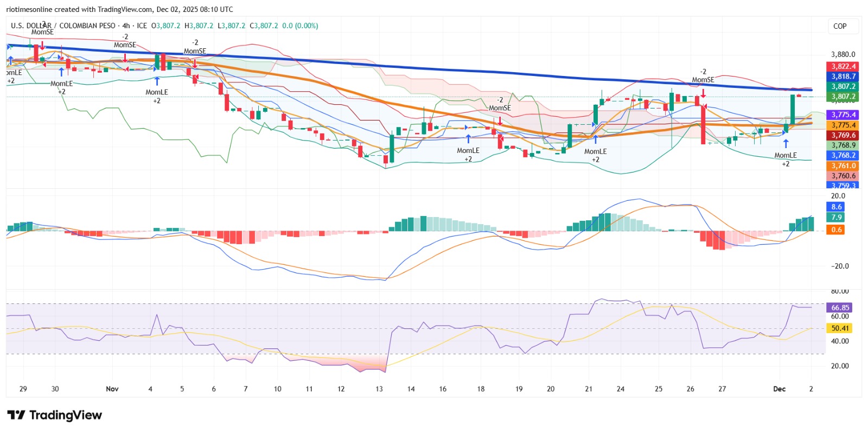Screen dimensions: 868x433
Task: Click the blue 3,818.7 price label
Action: click(843, 77)
